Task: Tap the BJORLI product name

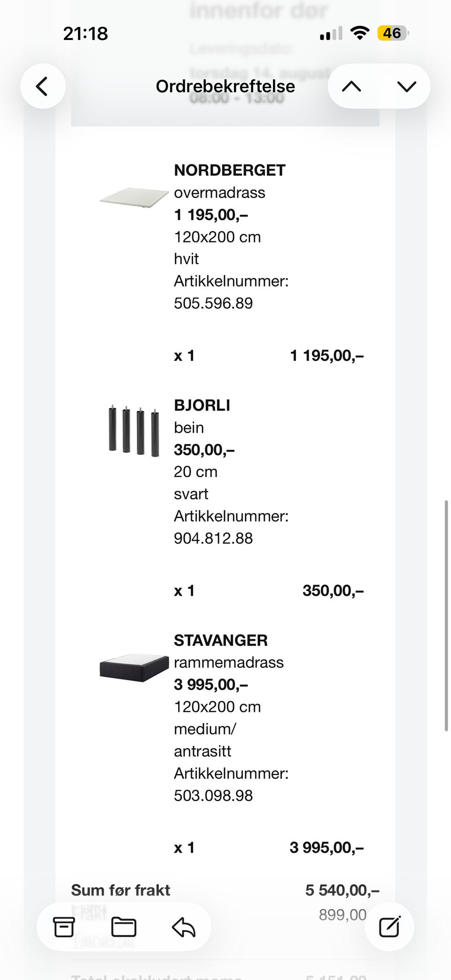Action: tap(202, 405)
